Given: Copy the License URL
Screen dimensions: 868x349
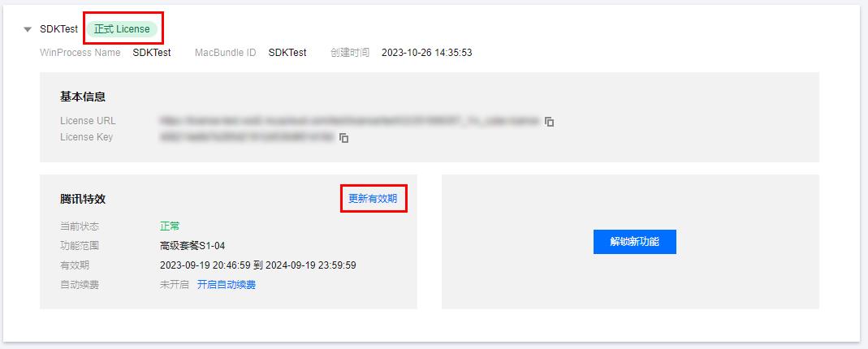Looking at the screenshot, I should pyautogui.click(x=549, y=121).
